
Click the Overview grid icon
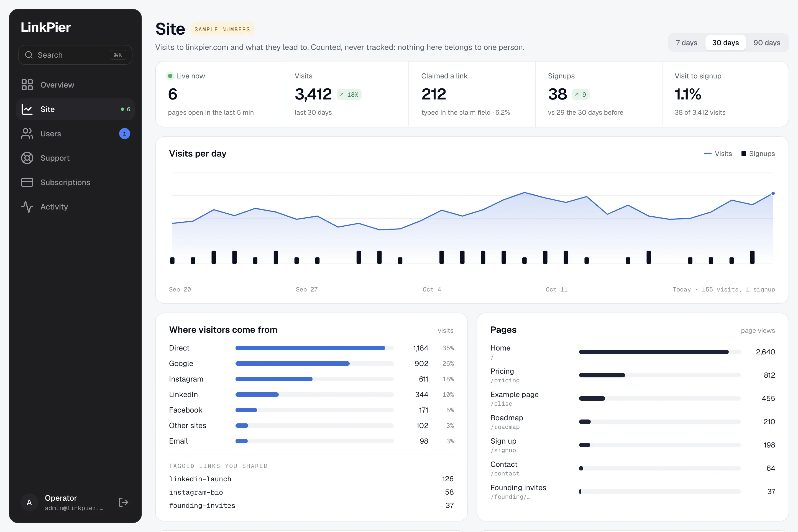pyautogui.click(x=27, y=85)
